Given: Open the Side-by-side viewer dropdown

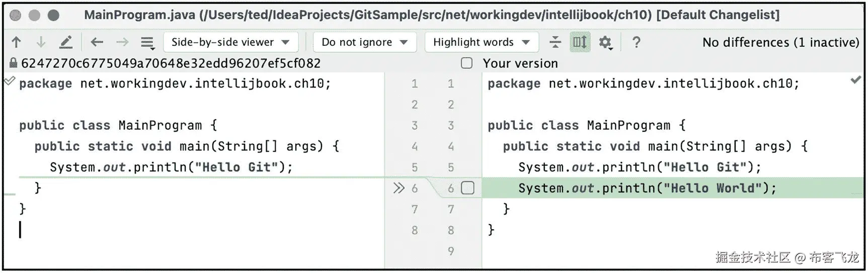Looking at the screenshot, I should [x=230, y=42].
